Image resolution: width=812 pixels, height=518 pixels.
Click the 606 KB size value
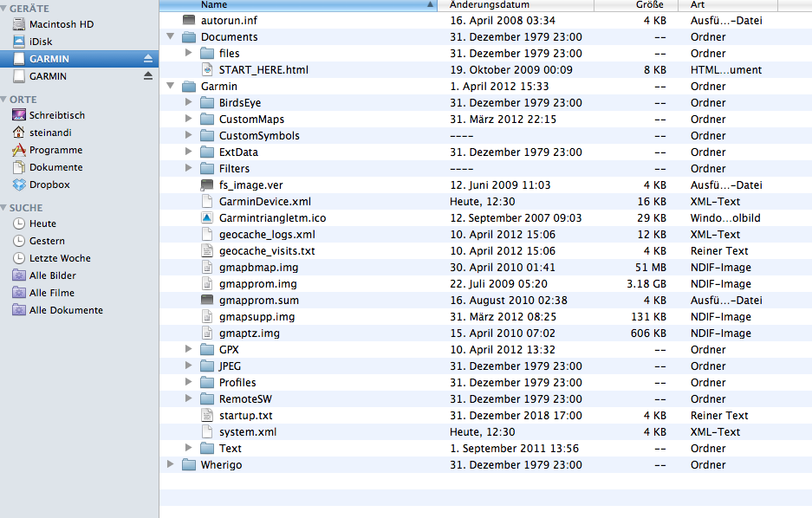coord(648,333)
